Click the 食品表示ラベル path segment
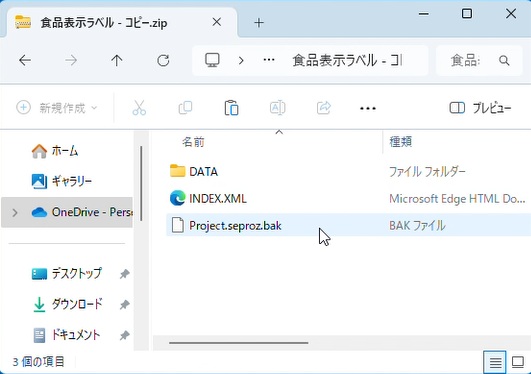 pyautogui.click(x=347, y=61)
